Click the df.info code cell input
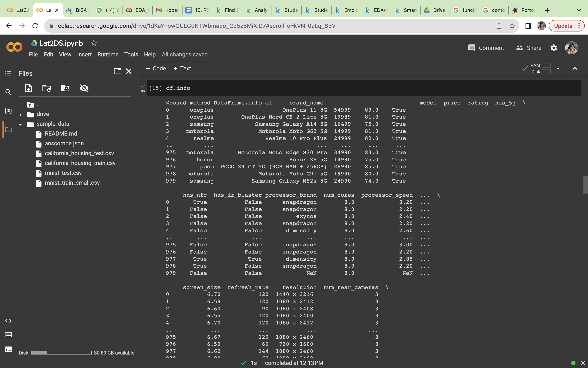588x368 pixels. point(364,88)
